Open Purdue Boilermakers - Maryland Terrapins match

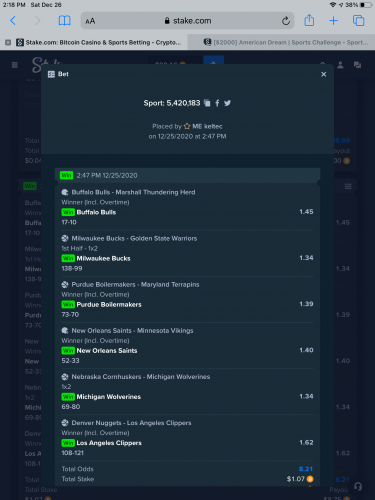point(135,284)
